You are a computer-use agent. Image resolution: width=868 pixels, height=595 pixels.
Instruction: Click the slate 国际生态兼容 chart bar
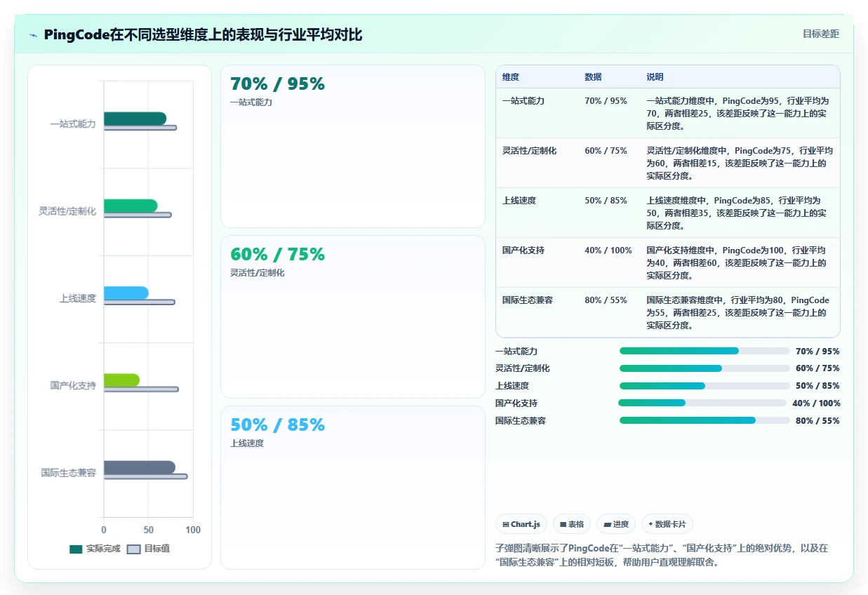pyautogui.click(x=140, y=467)
